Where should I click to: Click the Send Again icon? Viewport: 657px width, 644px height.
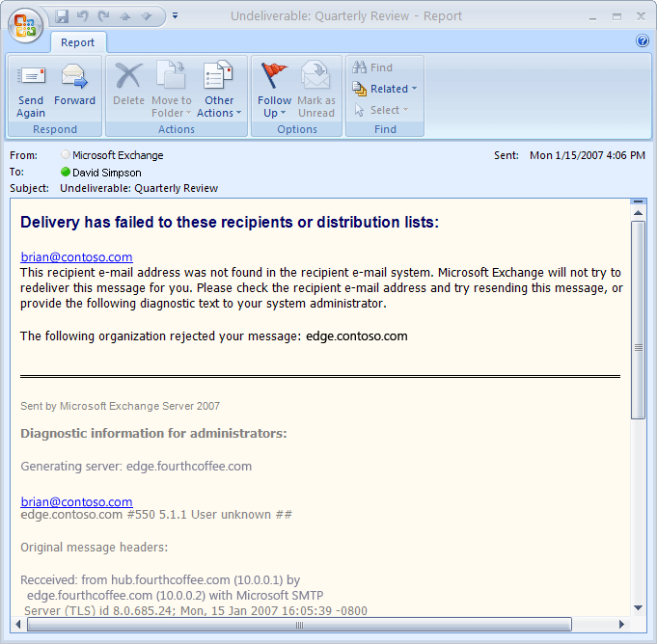tap(31, 77)
